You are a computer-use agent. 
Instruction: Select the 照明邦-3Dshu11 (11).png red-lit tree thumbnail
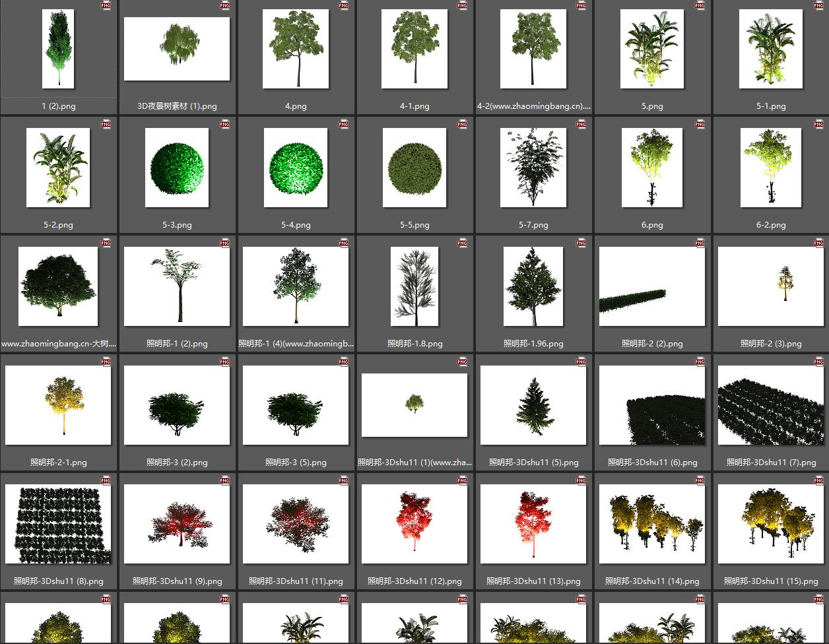[x=296, y=524]
